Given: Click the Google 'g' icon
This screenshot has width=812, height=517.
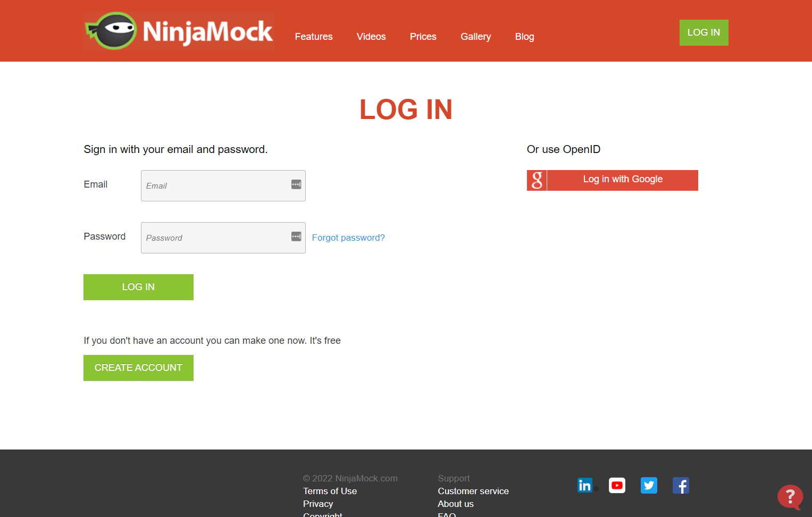Looking at the screenshot, I should (537, 180).
